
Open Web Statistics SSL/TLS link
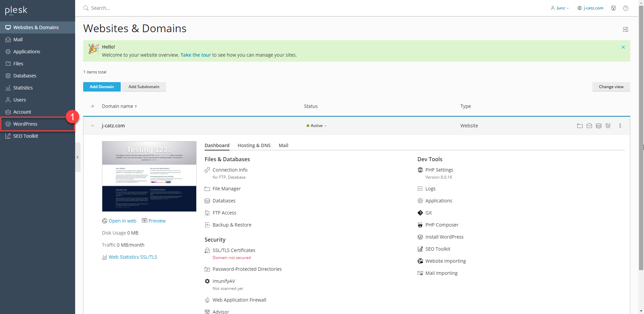129,257
